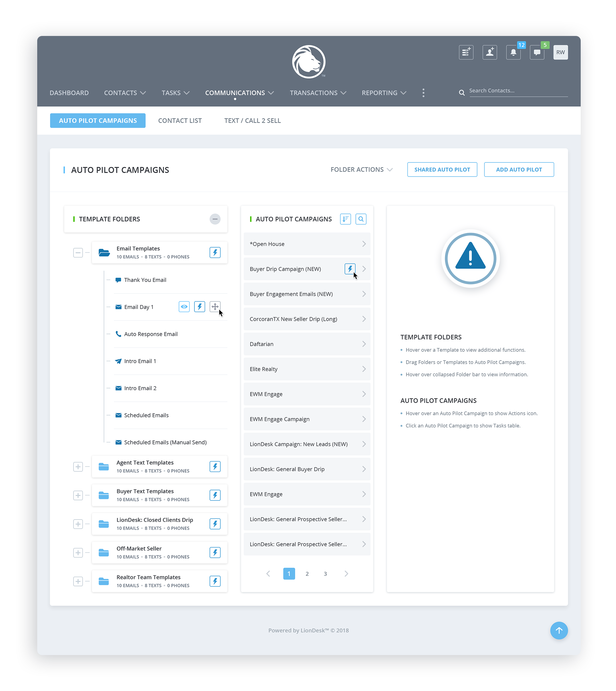Collapse the Template Folders panel
Image resolution: width=616 pixels, height=691 pixels.
point(215,219)
